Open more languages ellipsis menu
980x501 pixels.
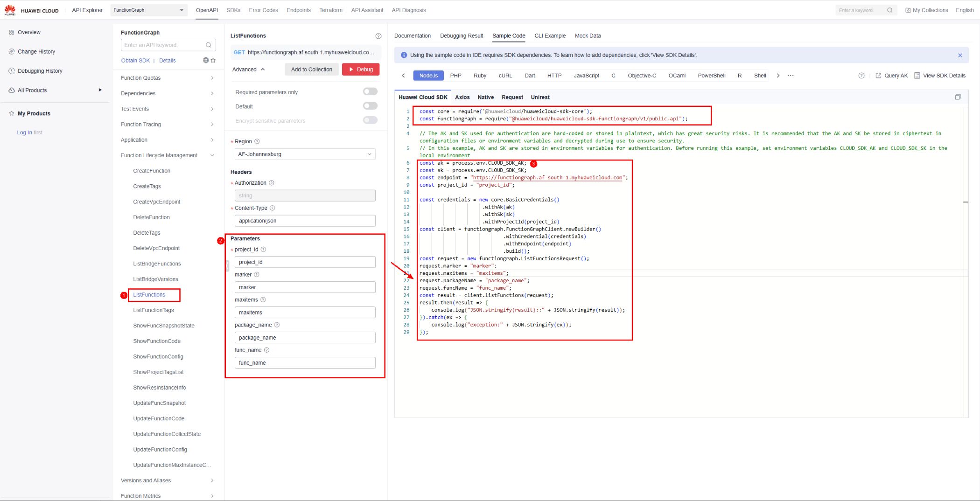[x=791, y=76]
